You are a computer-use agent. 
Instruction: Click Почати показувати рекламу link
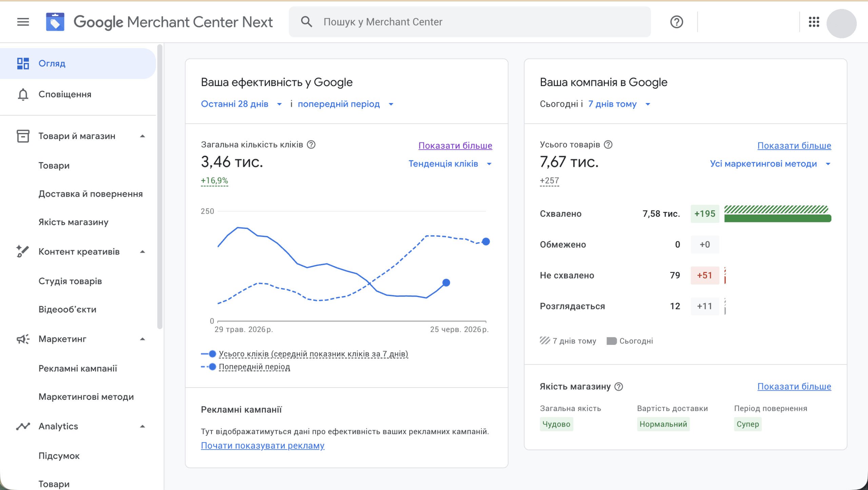click(262, 446)
